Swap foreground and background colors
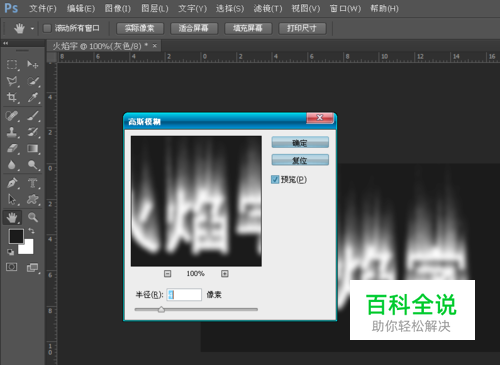This screenshot has width=500, height=365. click(x=31, y=230)
